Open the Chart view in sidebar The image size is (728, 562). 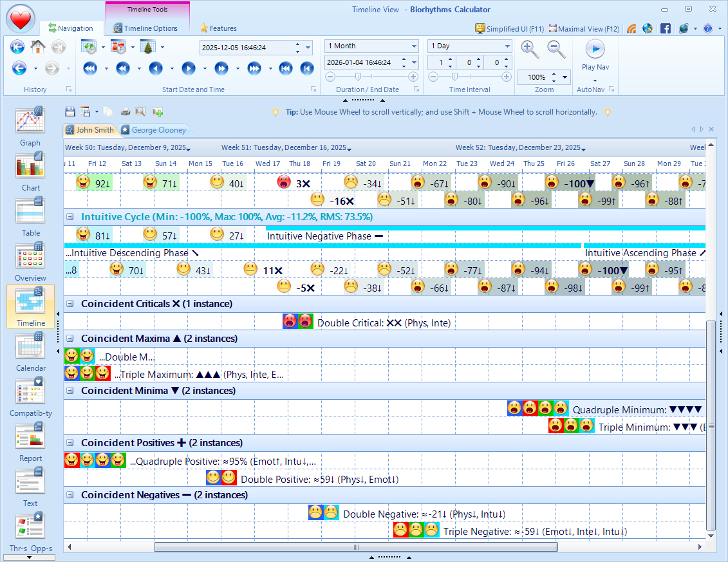point(30,171)
